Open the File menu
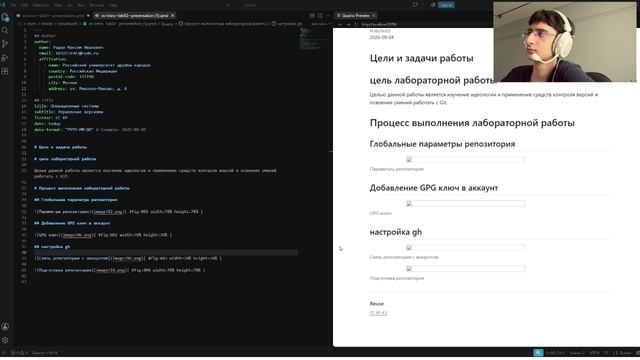The height and width of the screenshot is (360, 640). (13, 5)
